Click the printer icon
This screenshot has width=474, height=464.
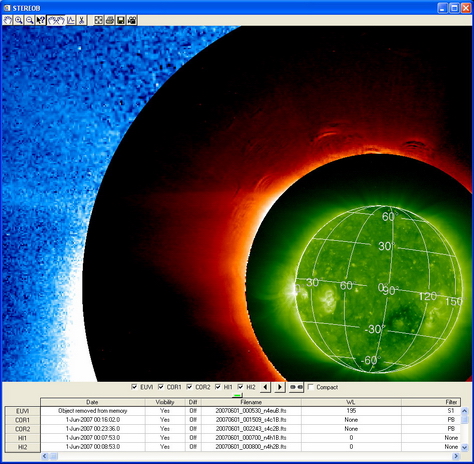[110, 20]
